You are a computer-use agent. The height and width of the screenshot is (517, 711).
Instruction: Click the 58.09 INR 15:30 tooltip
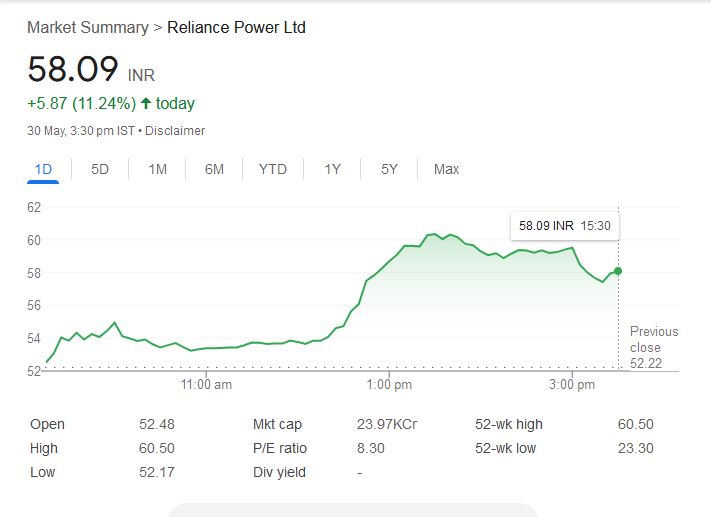[564, 226]
